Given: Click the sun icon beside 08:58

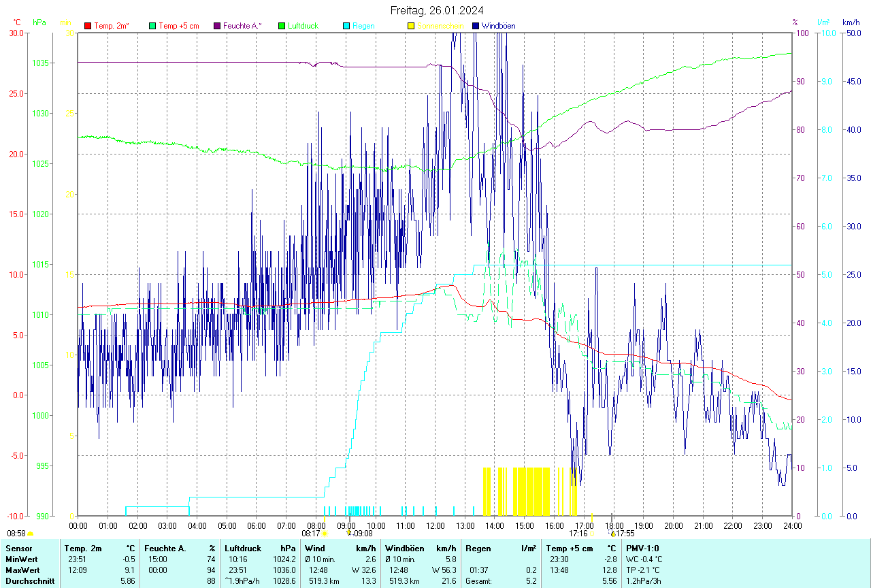Looking at the screenshot, I should coord(30,534).
